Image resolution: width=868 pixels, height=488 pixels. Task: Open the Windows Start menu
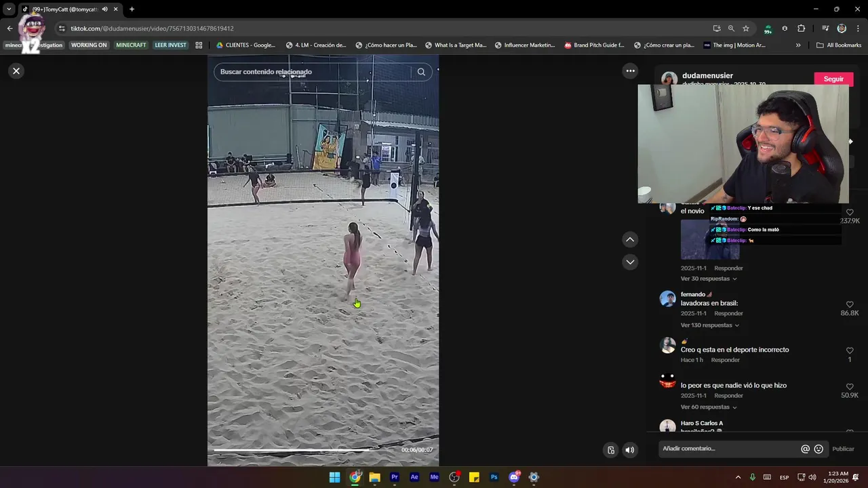tap(334, 477)
